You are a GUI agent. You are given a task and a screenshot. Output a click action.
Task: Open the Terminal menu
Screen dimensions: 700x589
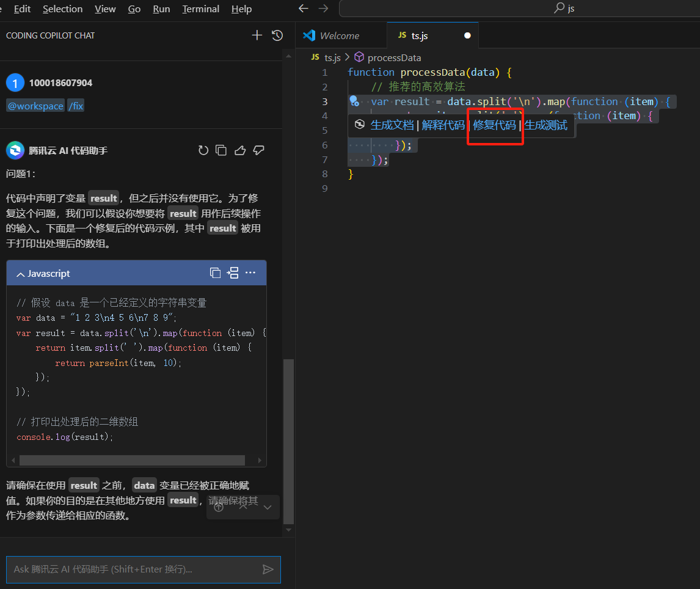(201, 9)
